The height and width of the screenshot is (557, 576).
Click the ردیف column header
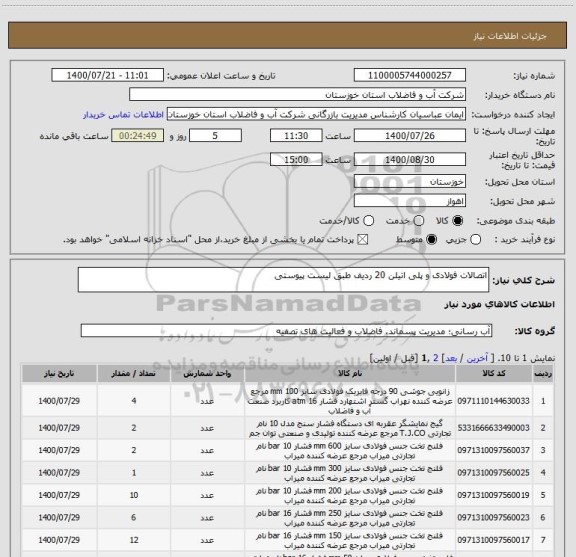tap(543, 373)
